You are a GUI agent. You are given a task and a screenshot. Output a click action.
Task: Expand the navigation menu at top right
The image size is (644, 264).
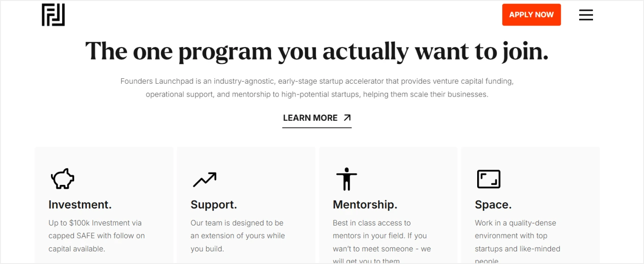tap(586, 15)
